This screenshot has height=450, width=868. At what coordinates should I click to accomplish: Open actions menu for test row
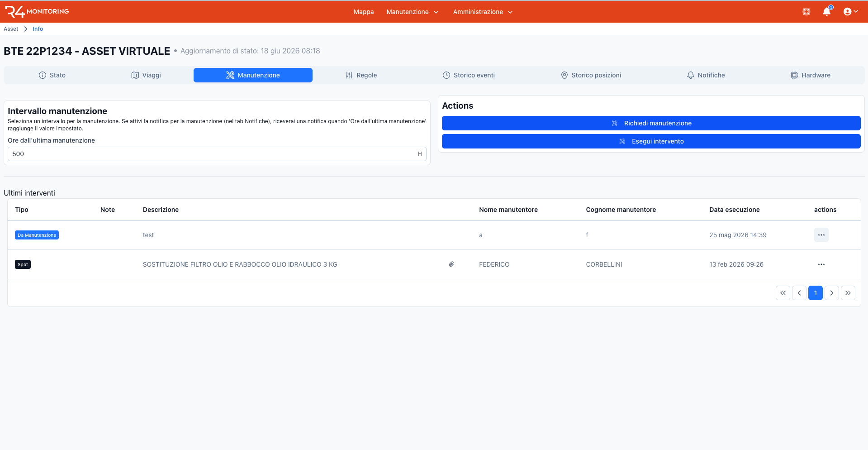[821, 235]
